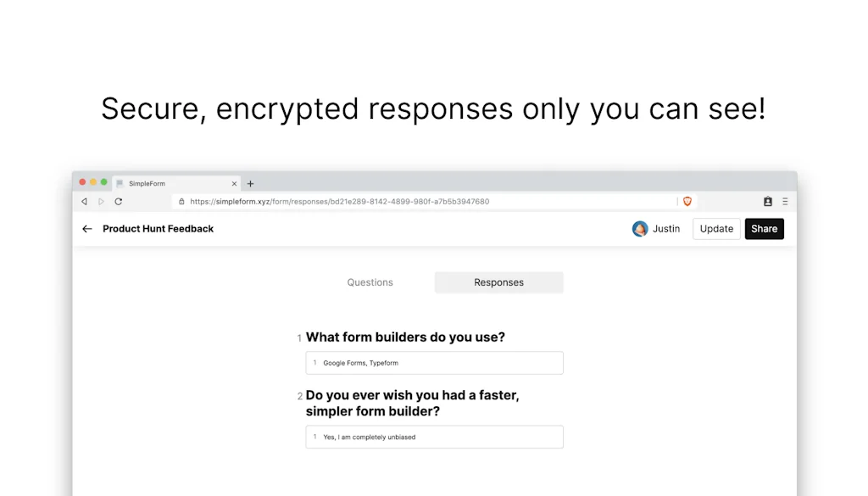This screenshot has height=496, width=868.
Task: Click the browser back navigation arrow
Action: pyautogui.click(x=84, y=201)
